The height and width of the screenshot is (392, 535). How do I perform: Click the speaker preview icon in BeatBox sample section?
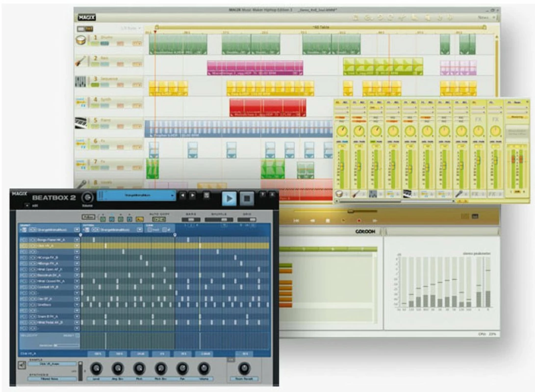(x=22, y=366)
